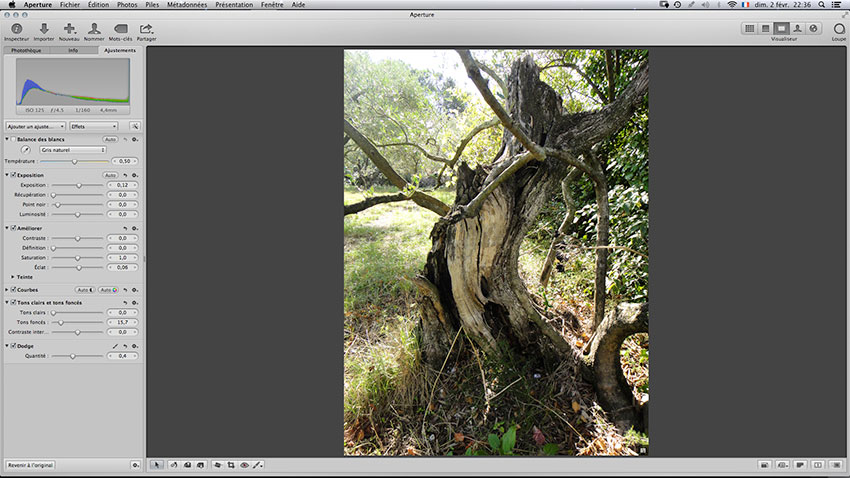Expand the Teinte section
The height and width of the screenshot is (478, 850).
point(13,277)
